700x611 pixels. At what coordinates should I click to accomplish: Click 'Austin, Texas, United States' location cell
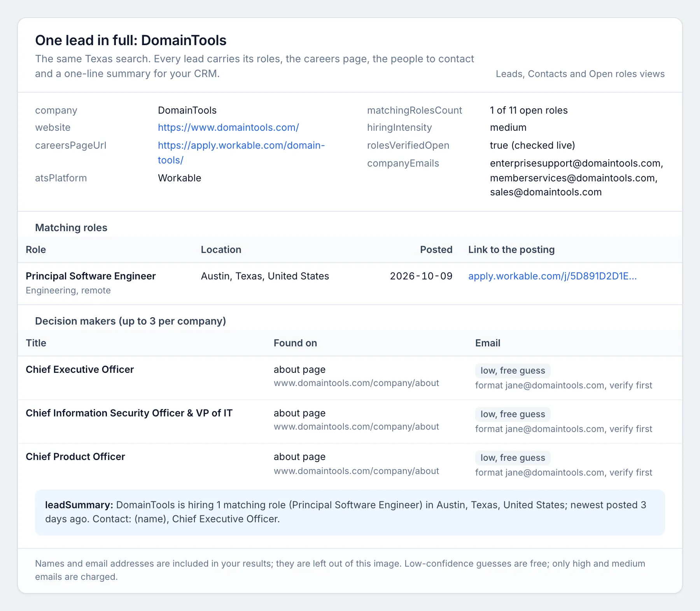(265, 276)
